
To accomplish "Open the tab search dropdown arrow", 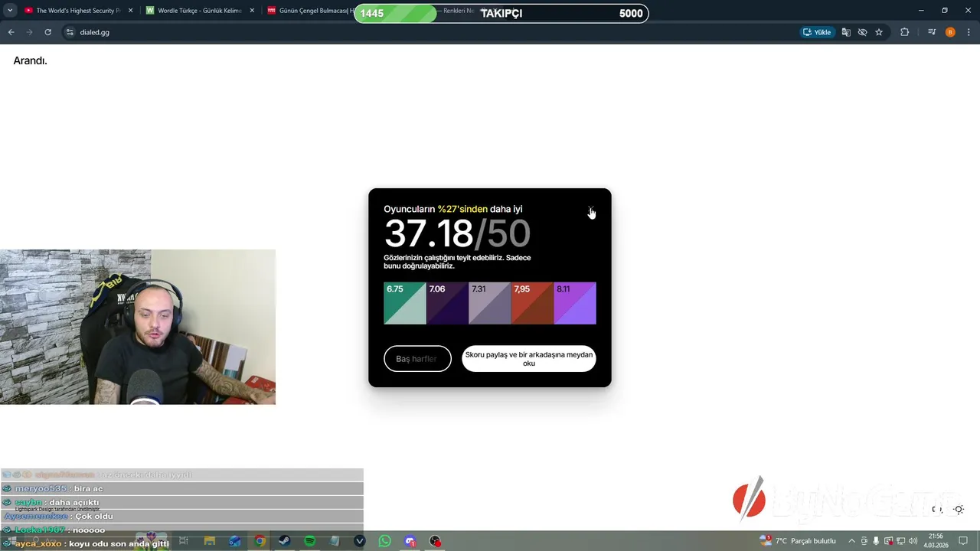I will point(10,11).
